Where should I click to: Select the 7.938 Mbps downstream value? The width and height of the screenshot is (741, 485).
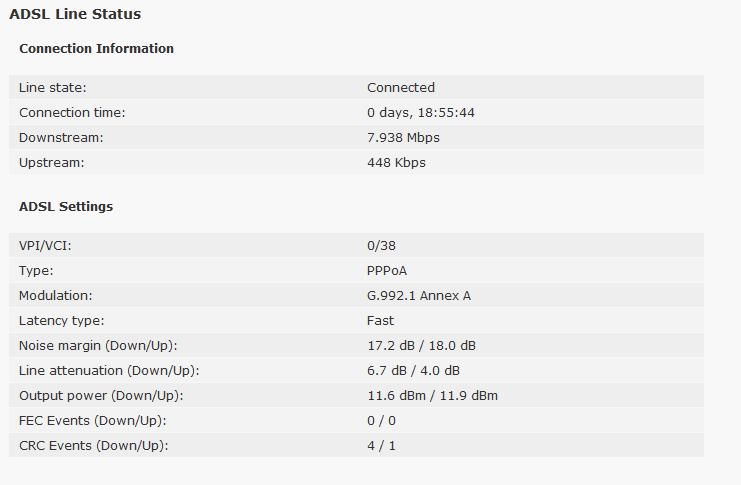(x=403, y=138)
